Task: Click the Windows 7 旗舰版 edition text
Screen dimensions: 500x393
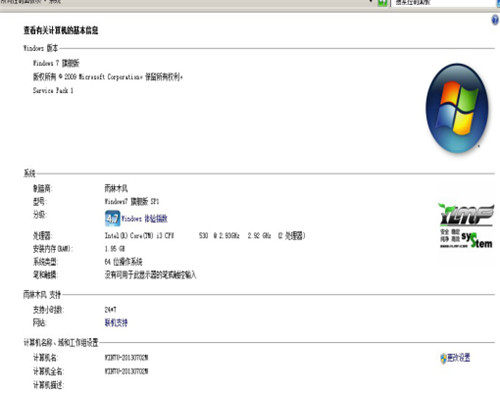Action: tap(56, 63)
